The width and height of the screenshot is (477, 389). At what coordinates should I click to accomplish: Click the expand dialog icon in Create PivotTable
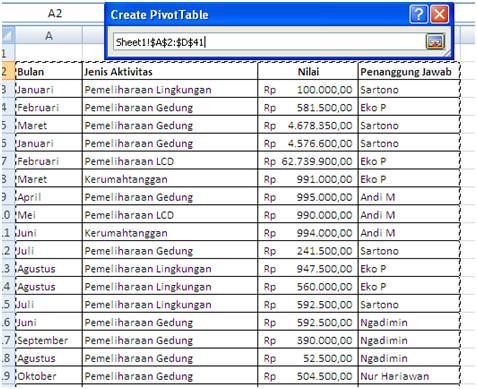click(x=435, y=42)
